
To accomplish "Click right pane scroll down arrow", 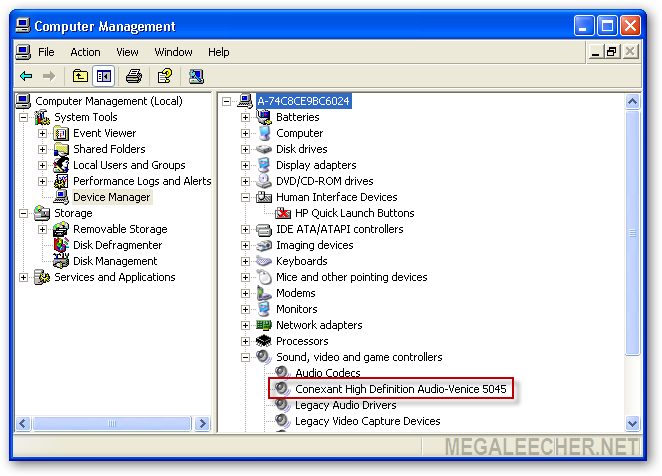I will [x=632, y=423].
